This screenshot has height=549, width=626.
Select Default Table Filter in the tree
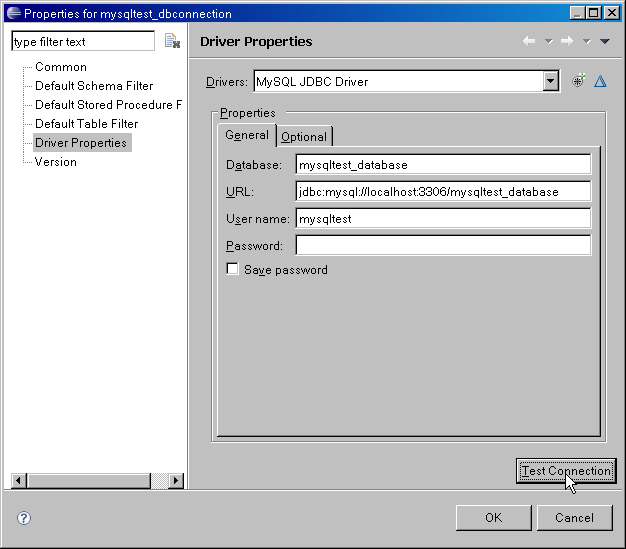pos(86,124)
